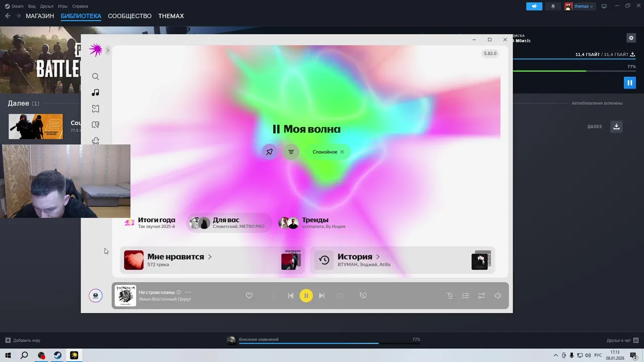644x362 pixels.
Task: Open the bookmark-flag sidebar section
Action: (96, 109)
